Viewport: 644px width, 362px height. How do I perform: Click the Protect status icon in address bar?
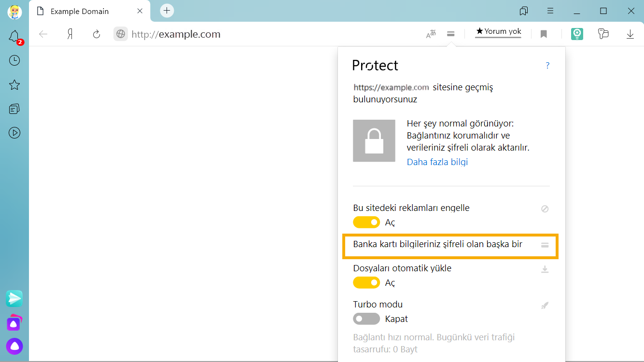click(450, 34)
